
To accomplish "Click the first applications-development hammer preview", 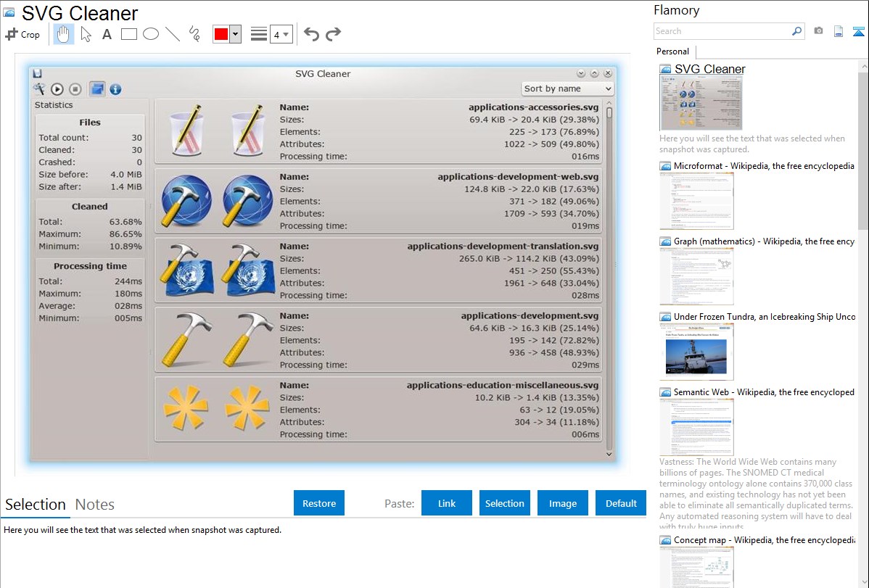I will (186, 340).
